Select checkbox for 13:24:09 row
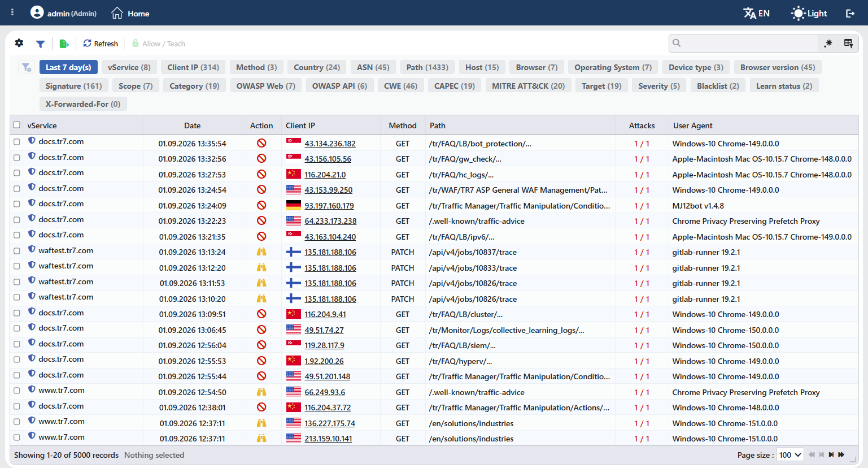 (x=17, y=204)
